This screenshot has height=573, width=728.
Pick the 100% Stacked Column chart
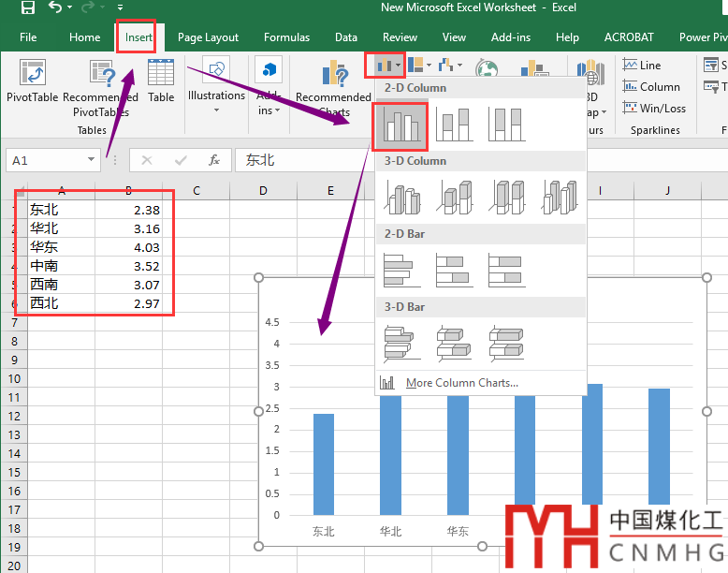click(506, 125)
